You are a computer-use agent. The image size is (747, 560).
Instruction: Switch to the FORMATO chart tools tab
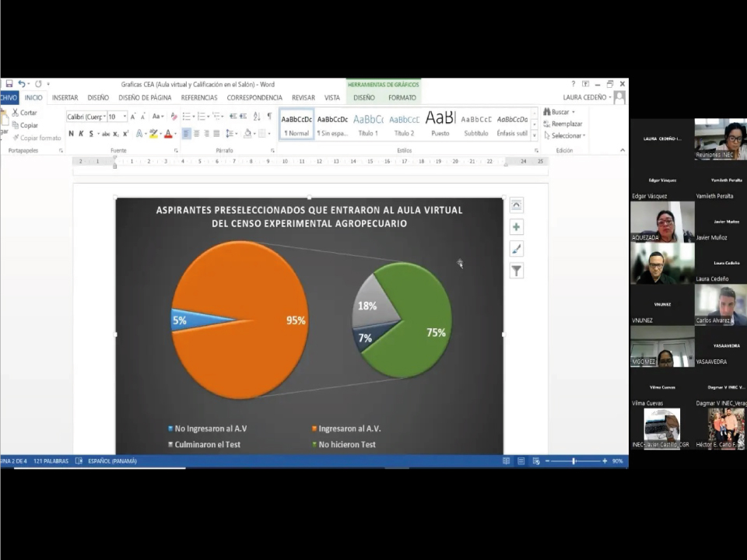pos(402,98)
